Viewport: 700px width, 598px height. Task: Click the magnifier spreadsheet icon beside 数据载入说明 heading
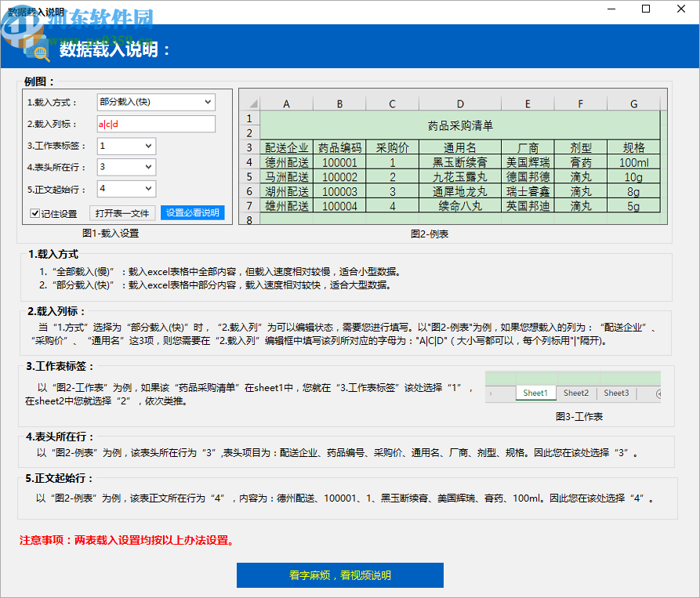[x=37, y=47]
